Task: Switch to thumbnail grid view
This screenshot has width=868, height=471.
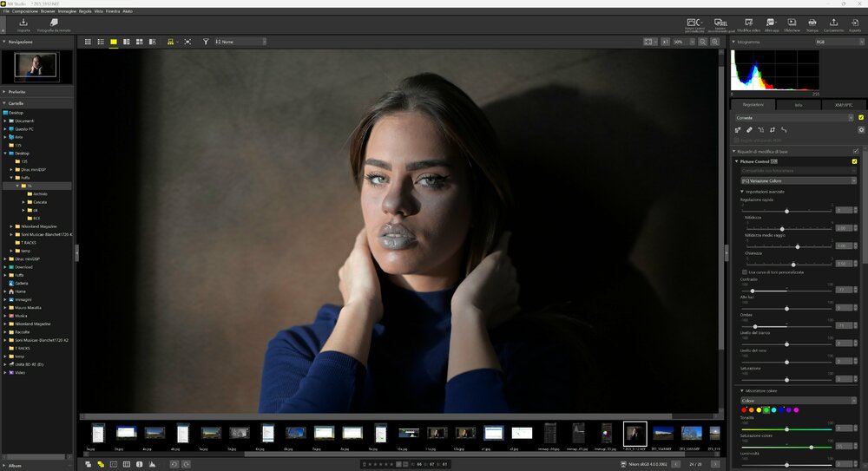Action: click(88, 42)
